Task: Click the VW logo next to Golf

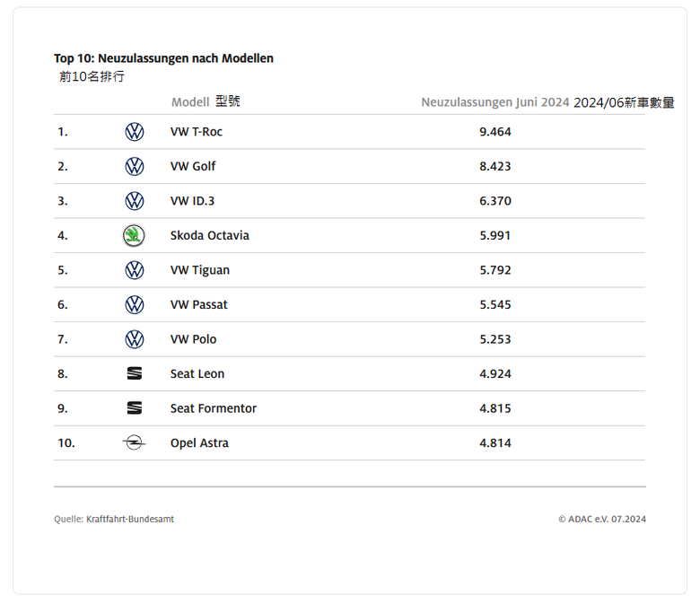Action: [134, 166]
